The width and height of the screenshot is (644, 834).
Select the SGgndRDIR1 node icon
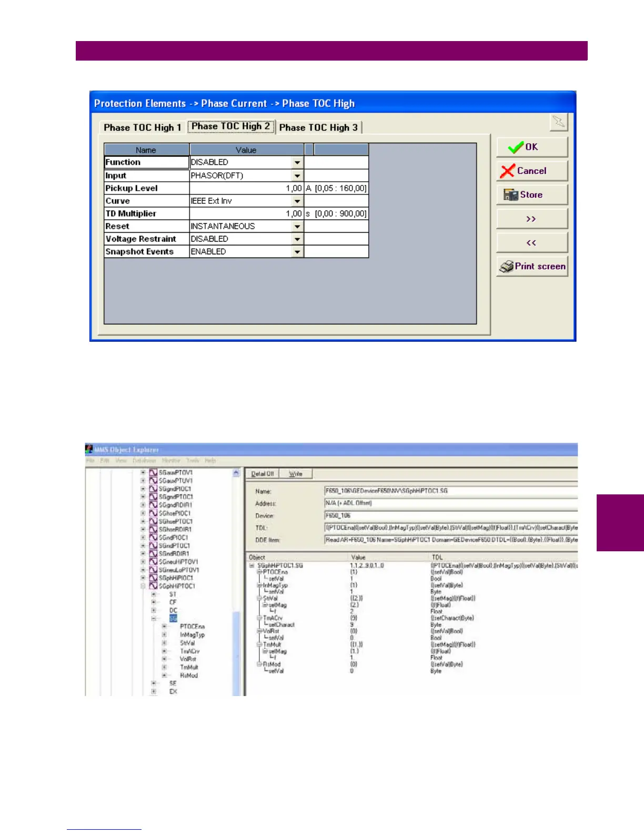point(153,505)
